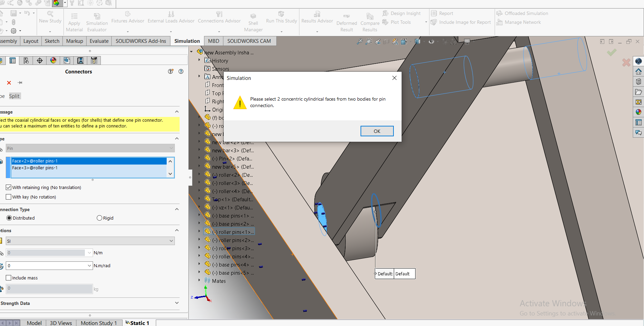
Task: Collapse the Message section
Action: click(177, 111)
